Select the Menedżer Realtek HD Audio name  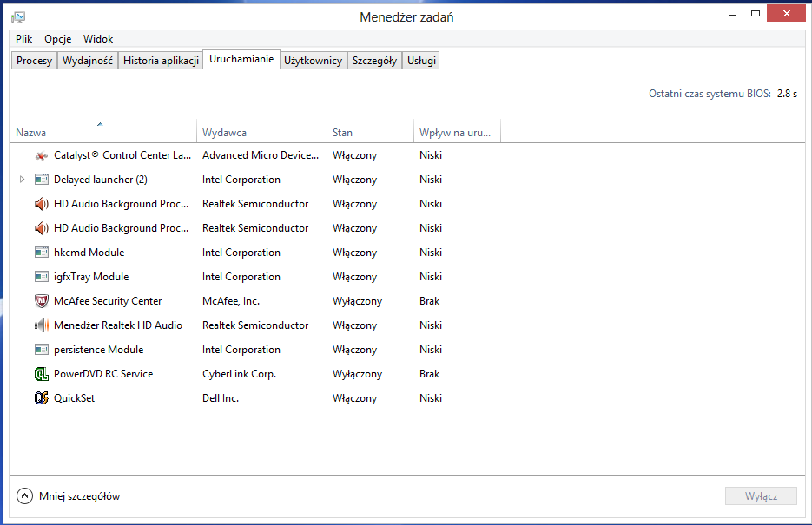point(118,325)
